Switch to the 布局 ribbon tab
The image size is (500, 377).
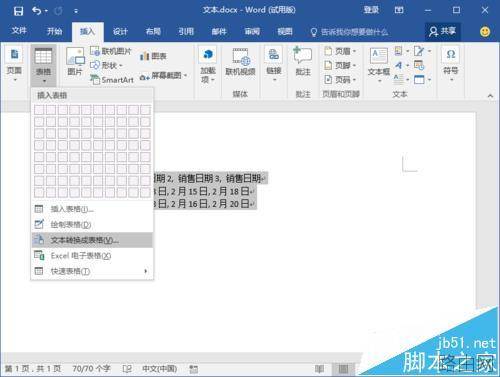153,31
